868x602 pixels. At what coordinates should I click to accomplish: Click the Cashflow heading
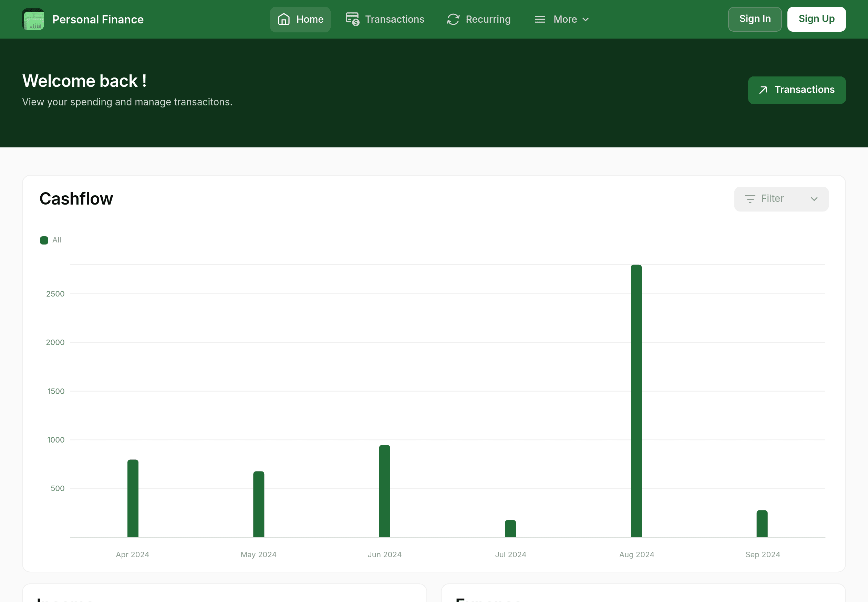tap(76, 199)
